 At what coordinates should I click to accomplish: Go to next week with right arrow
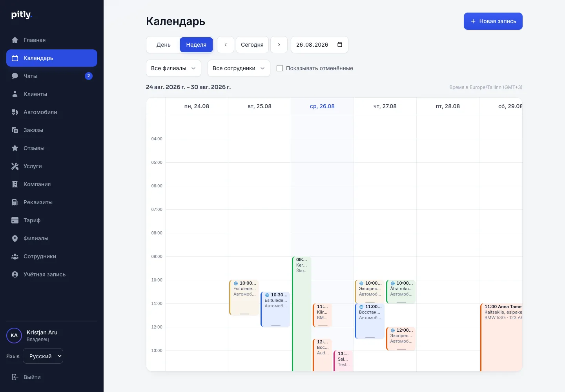point(279,45)
